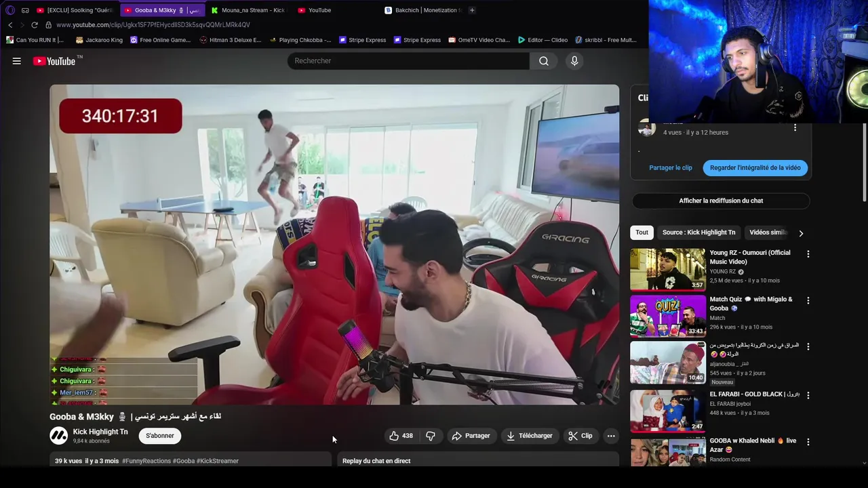The width and height of the screenshot is (868, 488).
Task: Open the YouTube hamburger guide menu
Action: coord(17,61)
